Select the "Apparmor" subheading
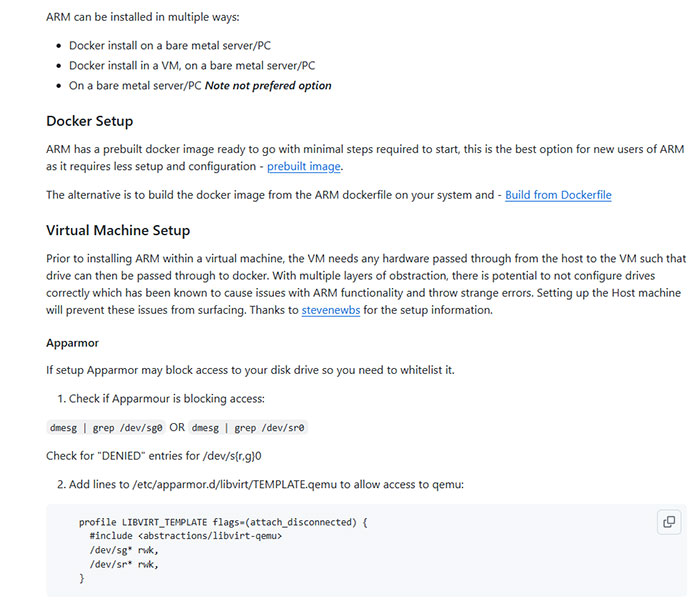 (x=72, y=343)
